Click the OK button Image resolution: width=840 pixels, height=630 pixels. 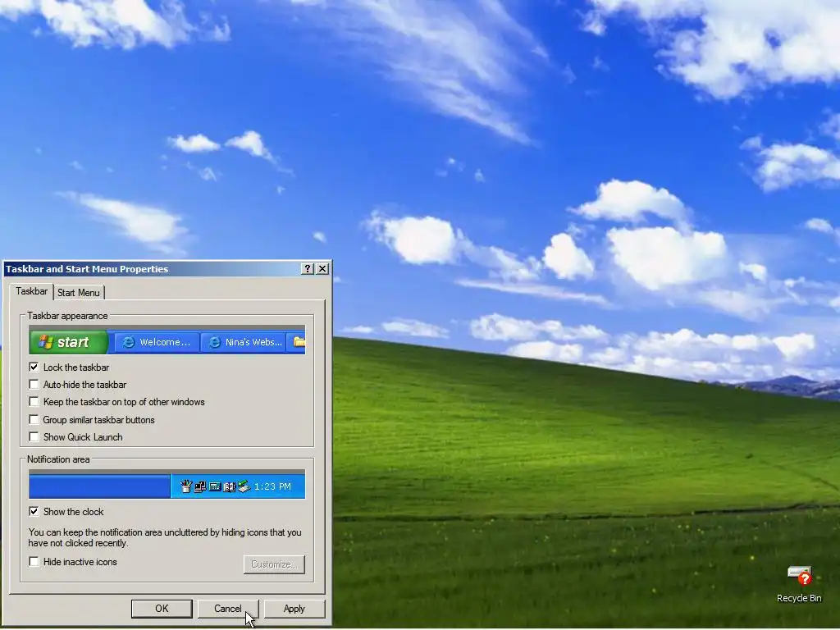point(162,609)
